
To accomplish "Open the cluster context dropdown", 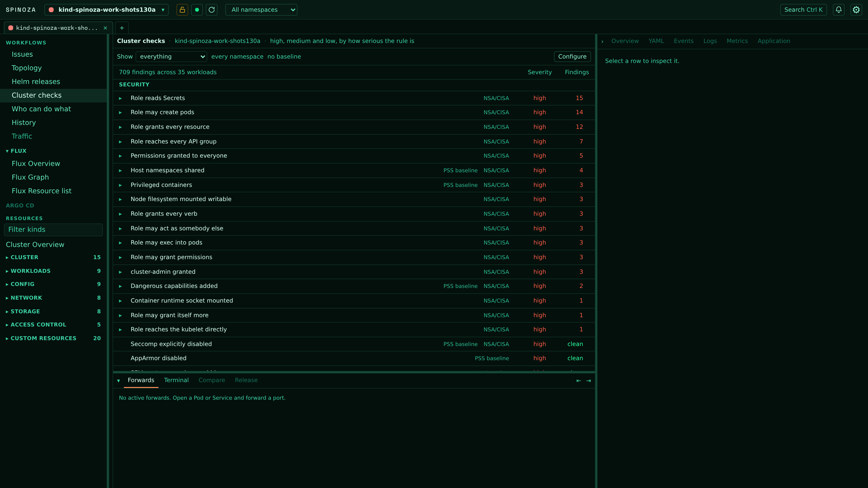I will 107,10.
